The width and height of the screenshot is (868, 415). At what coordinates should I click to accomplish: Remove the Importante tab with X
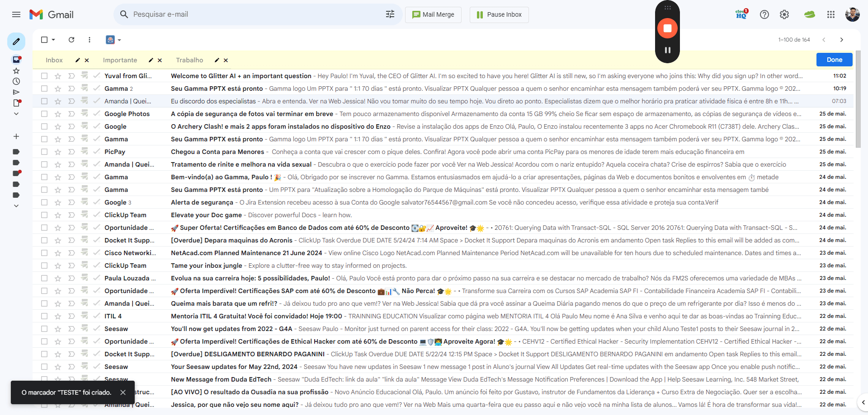pyautogui.click(x=160, y=60)
